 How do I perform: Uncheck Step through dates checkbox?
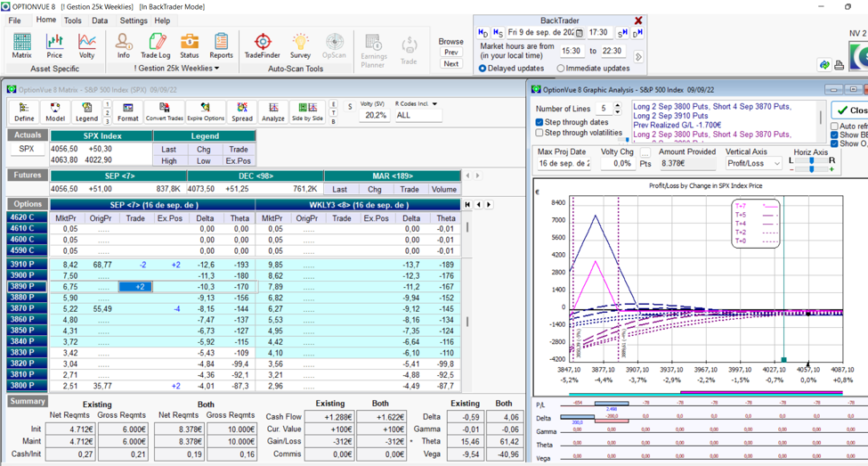[x=539, y=122]
